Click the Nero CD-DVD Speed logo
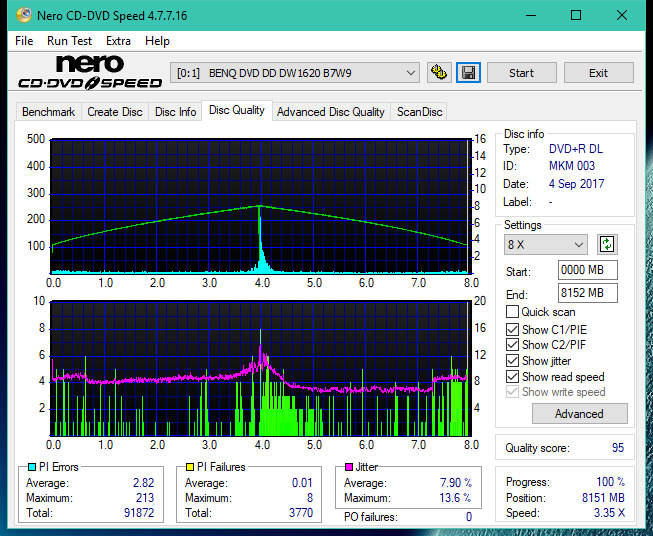Viewport: 653px width, 536px height. point(90,72)
